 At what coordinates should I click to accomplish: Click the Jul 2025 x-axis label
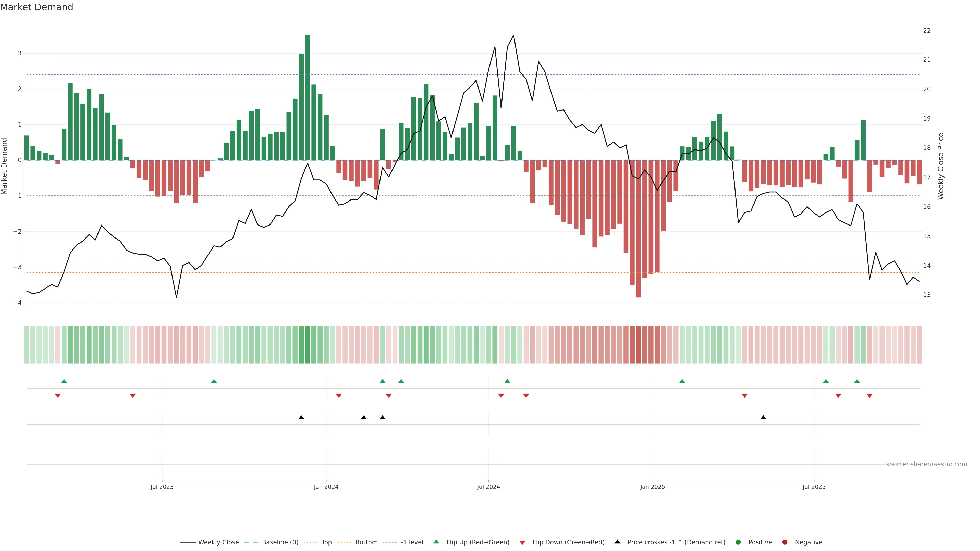(814, 487)
